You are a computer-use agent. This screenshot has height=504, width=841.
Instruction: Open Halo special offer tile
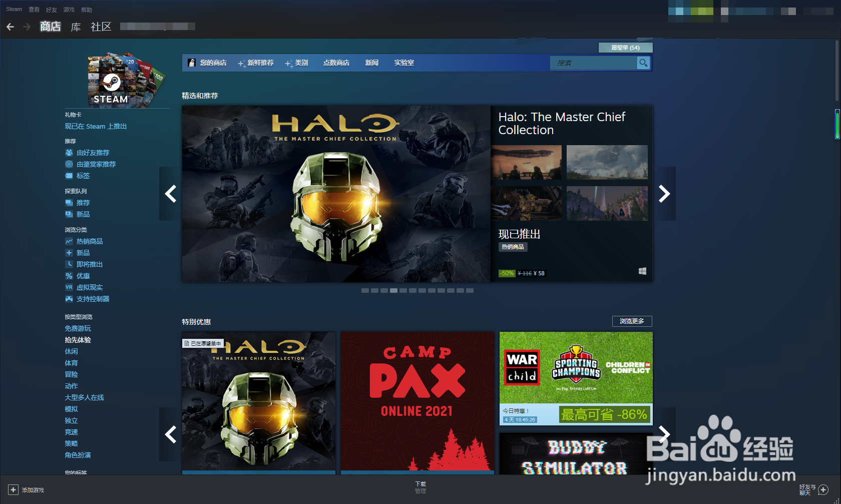point(259,403)
